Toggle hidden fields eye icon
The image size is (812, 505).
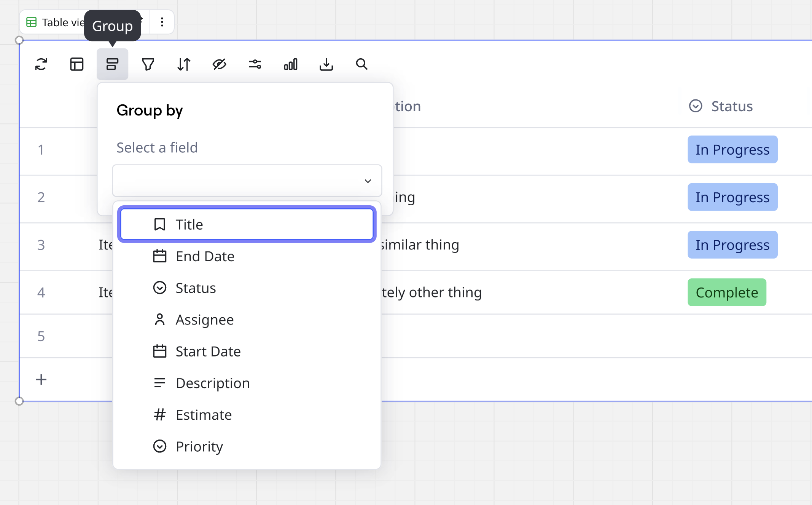click(x=219, y=64)
